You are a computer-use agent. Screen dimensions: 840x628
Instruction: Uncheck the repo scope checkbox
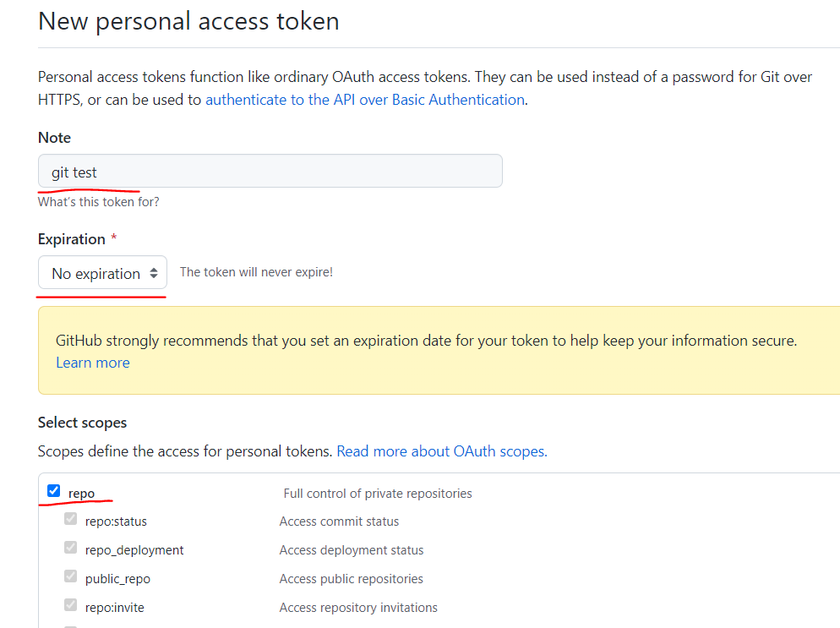pos(53,491)
